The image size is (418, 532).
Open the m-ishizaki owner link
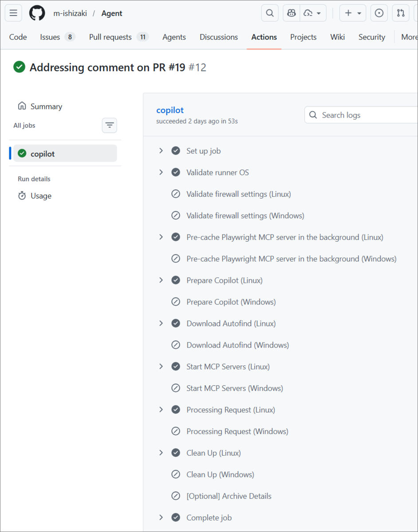[x=70, y=13]
